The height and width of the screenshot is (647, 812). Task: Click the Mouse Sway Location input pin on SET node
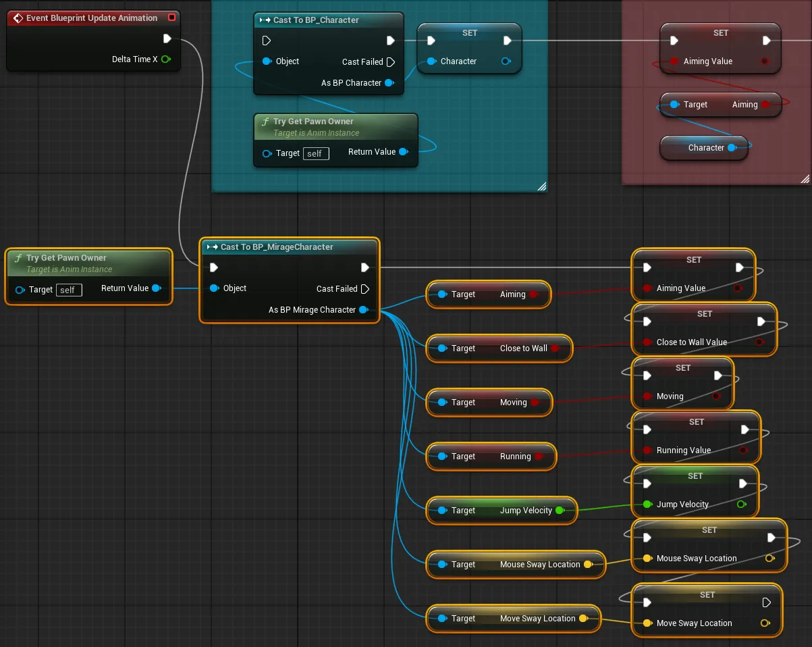[x=647, y=559]
